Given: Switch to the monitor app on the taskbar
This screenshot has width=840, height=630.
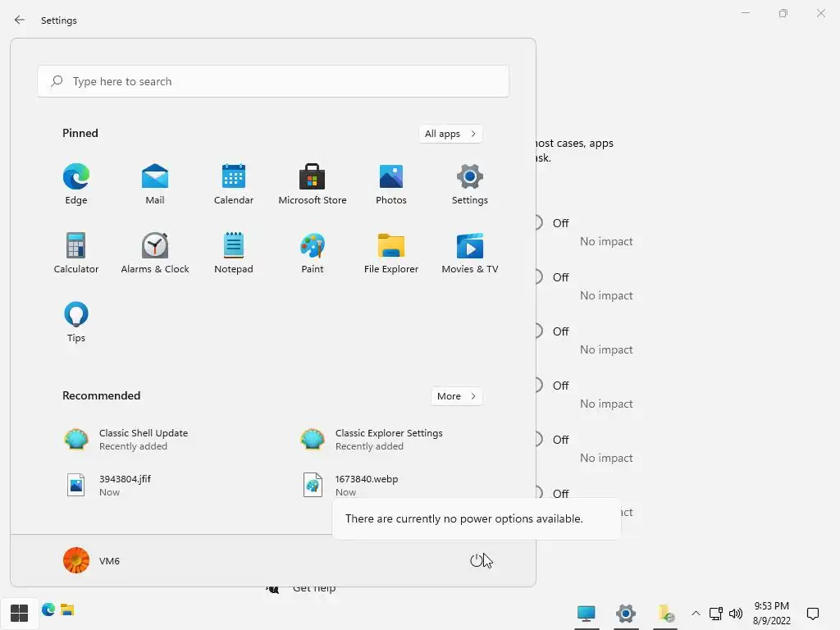Looking at the screenshot, I should [x=586, y=614].
